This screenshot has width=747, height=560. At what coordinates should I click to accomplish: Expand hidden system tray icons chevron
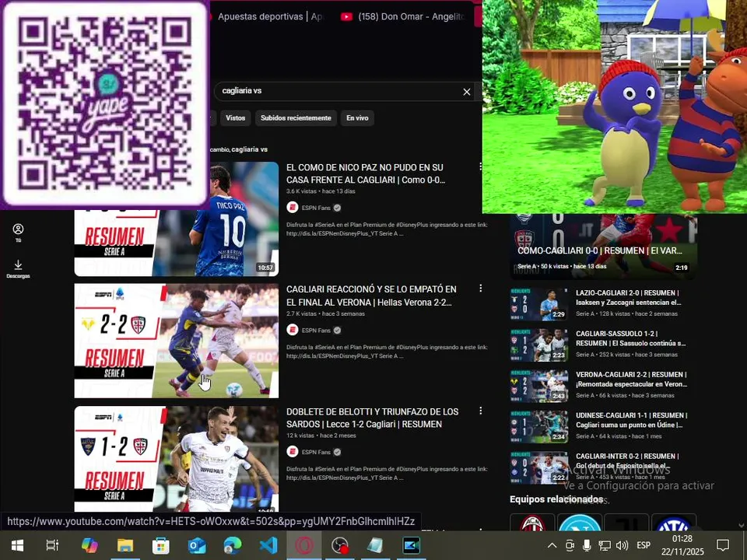552,545
